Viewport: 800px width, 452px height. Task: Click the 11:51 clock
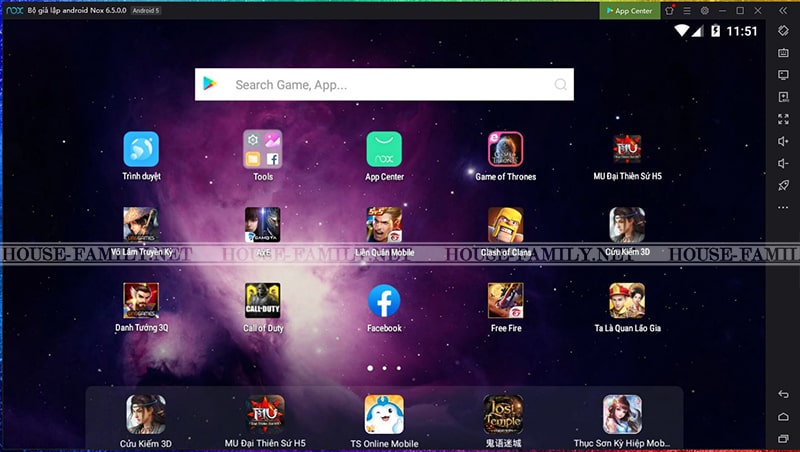(x=742, y=31)
